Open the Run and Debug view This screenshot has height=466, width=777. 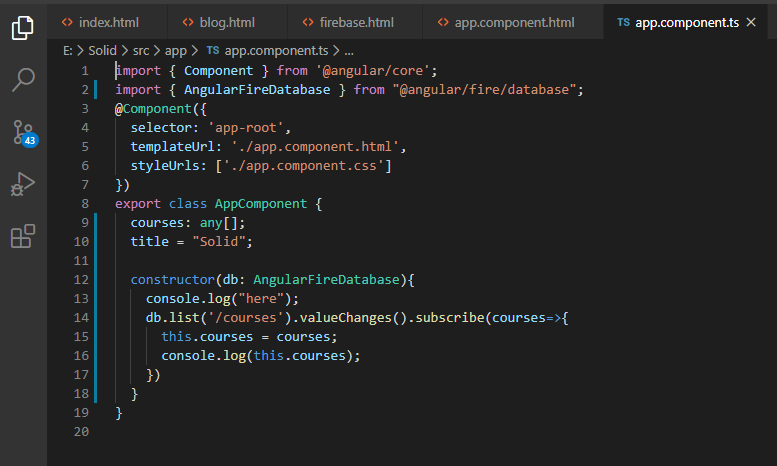pyautogui.click(x=23, y=184)
